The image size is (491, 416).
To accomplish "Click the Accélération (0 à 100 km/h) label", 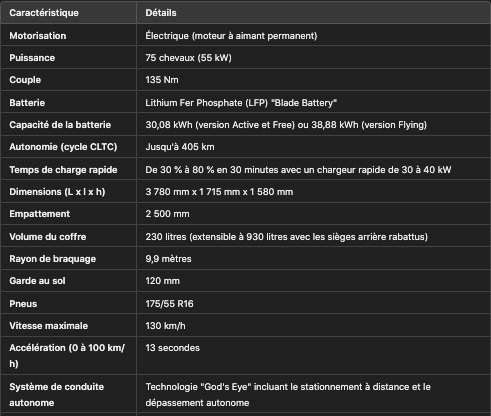I will coord(67,356).
